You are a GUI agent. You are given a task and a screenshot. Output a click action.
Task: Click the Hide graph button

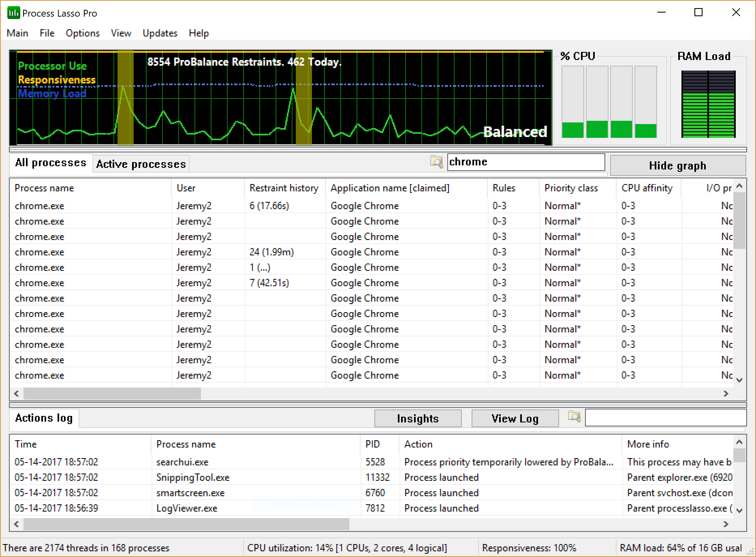click(677, 165)
